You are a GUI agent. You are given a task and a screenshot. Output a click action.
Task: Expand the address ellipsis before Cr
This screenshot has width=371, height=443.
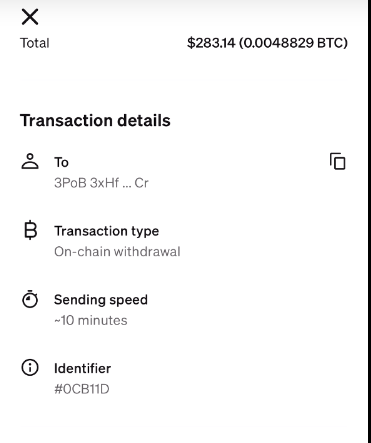(x=127, y=186)
